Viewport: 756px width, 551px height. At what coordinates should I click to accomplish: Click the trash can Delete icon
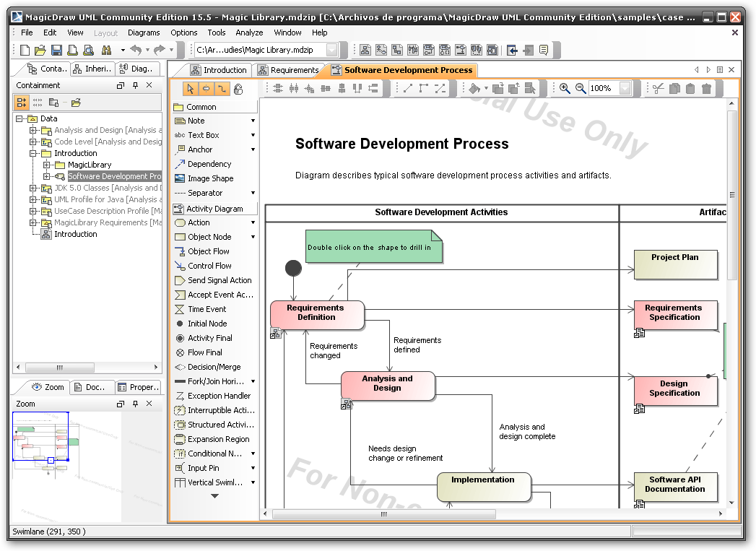coord(707,88)
